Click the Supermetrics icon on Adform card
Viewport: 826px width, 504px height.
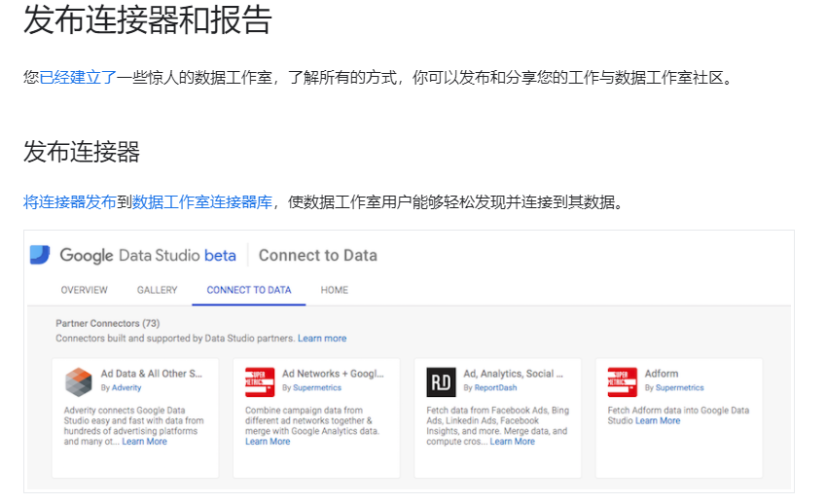[x=622, y=382]
